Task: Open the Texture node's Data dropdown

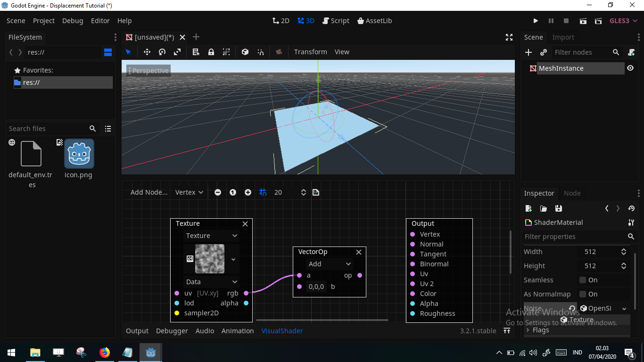Action: [211, 281]
